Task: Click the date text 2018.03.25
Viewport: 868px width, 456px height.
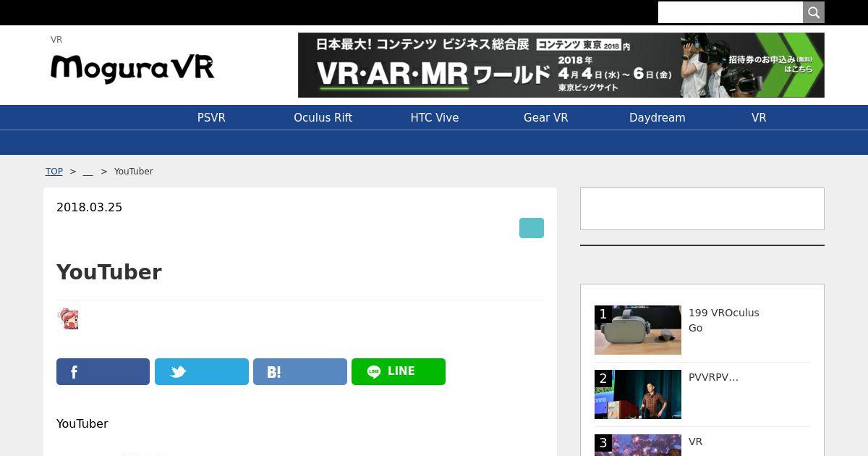Action: 90,208
